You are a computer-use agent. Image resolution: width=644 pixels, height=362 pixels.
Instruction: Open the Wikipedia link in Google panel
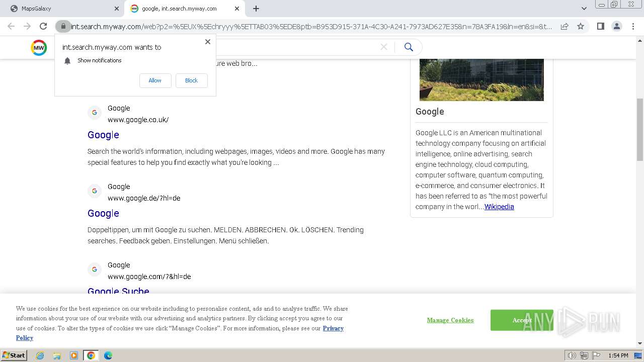pyautogui.click(x=499, y=207)
